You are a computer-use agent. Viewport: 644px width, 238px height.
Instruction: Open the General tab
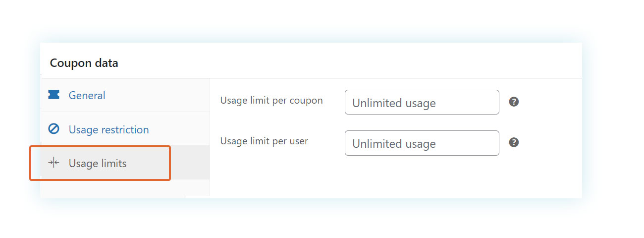click(125, 95)
